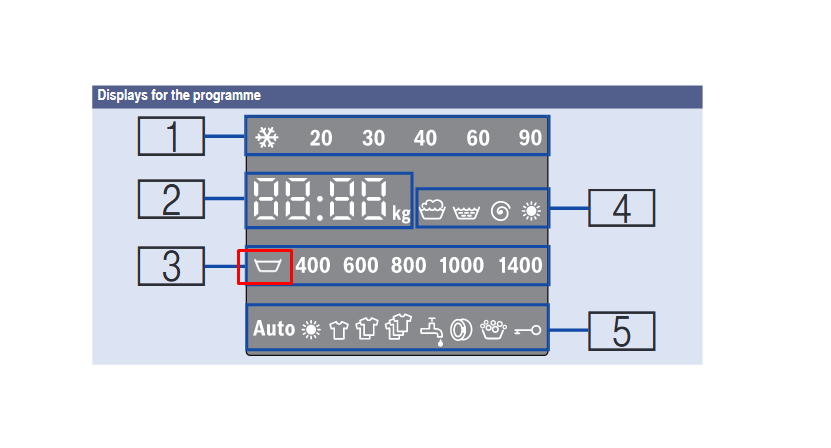Click the wash phase suds basin icon

pyautogui.click(x=432, y=211)
